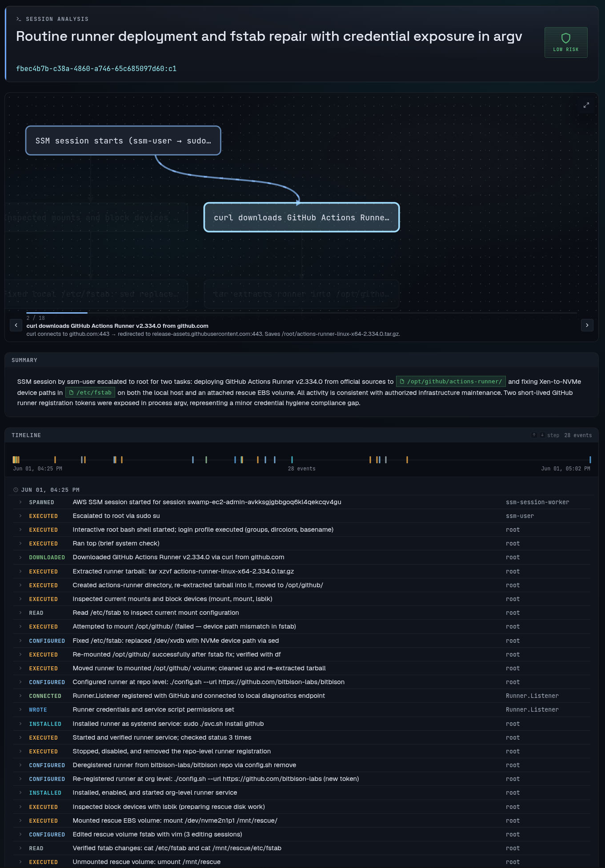Click the WROTE event type label
Screen dimensions: 605x868
[38, 710]
